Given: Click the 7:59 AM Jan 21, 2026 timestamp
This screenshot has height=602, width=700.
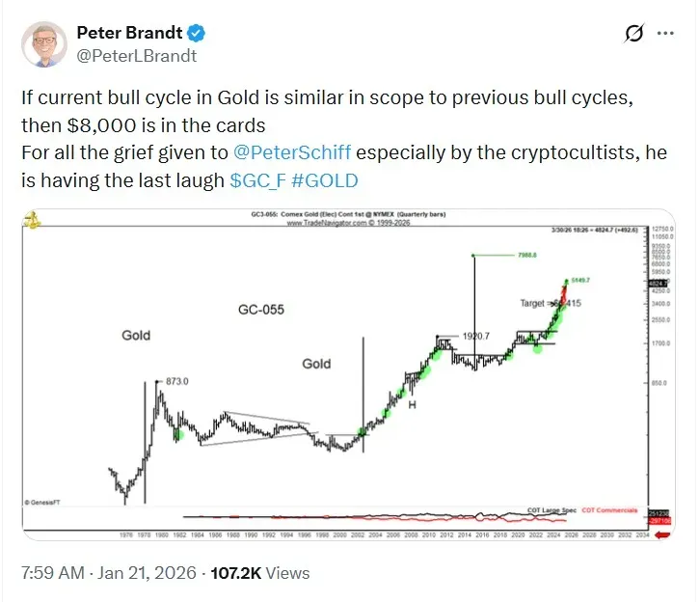Looking at the screenshot, I should tap(107, 571).
